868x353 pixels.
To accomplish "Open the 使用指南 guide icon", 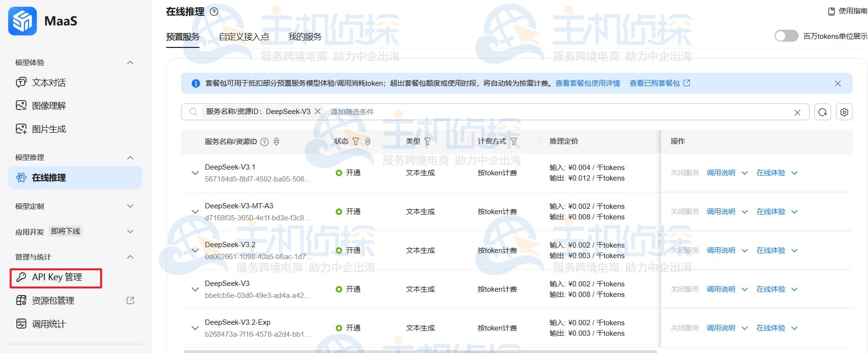I will coord(832,11).
